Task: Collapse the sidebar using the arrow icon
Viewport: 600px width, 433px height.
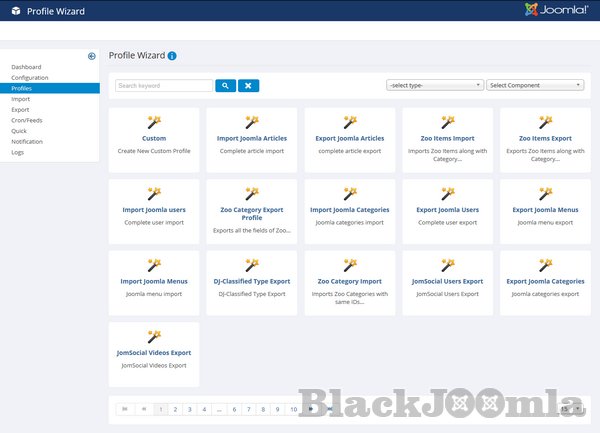Action: point(92,56)
